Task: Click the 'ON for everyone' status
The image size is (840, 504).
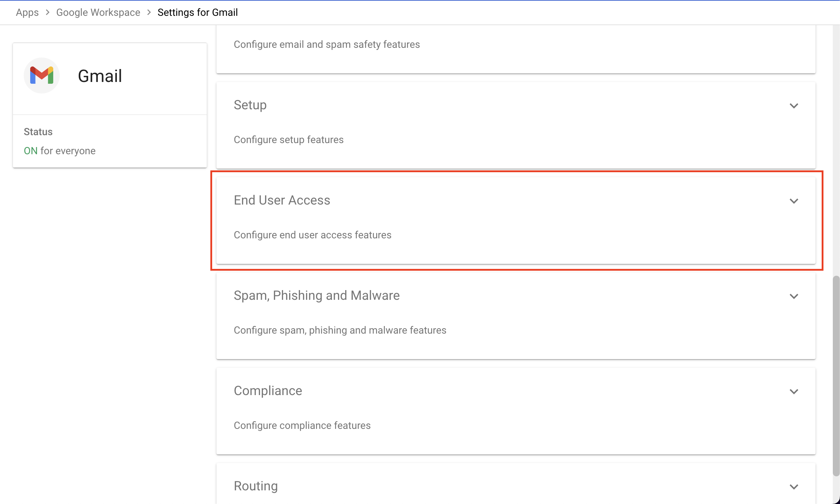Action: (x=60, y=151)
